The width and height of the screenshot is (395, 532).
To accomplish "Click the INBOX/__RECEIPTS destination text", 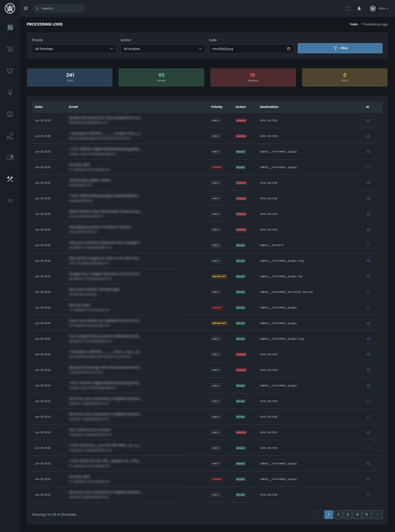I will 272,245.
